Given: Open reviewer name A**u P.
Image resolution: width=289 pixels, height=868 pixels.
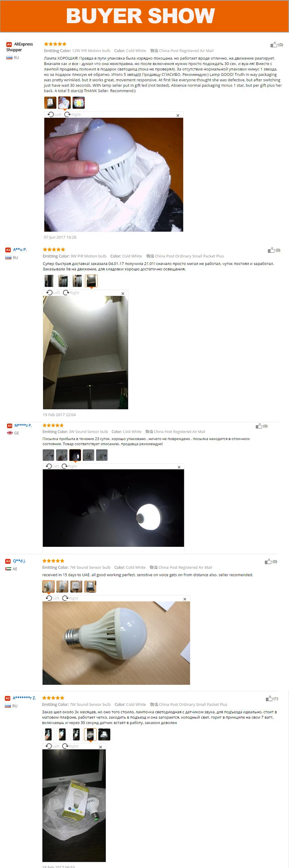Looking at the screenshot, I should pyautogui.click(x=20, y=250).
